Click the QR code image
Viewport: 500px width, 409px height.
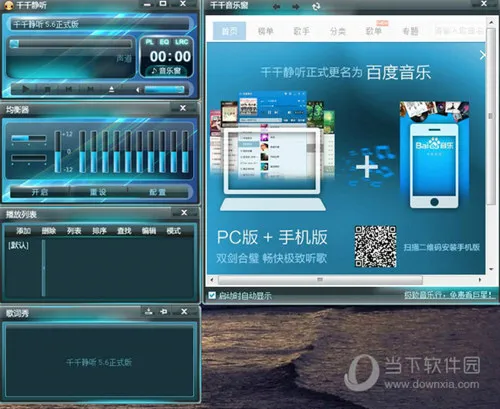(x=375, y=246)
